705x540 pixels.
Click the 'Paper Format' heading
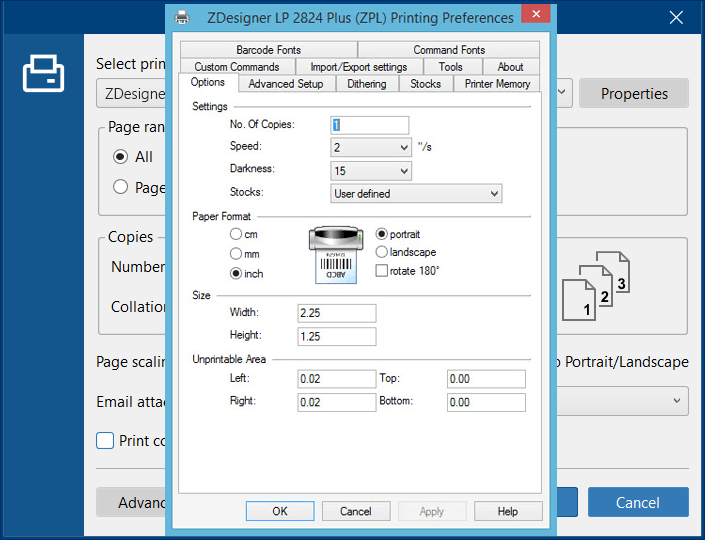tap(221, 216)
